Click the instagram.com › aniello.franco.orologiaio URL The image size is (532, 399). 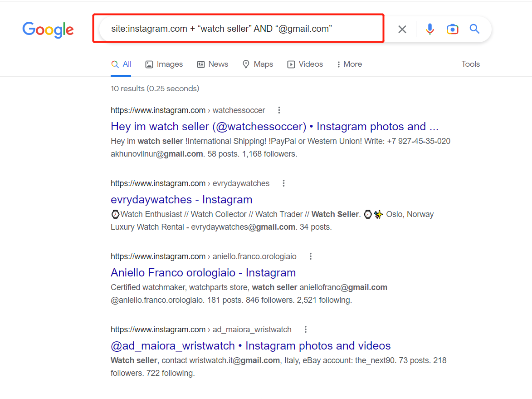tap(204, 256)
